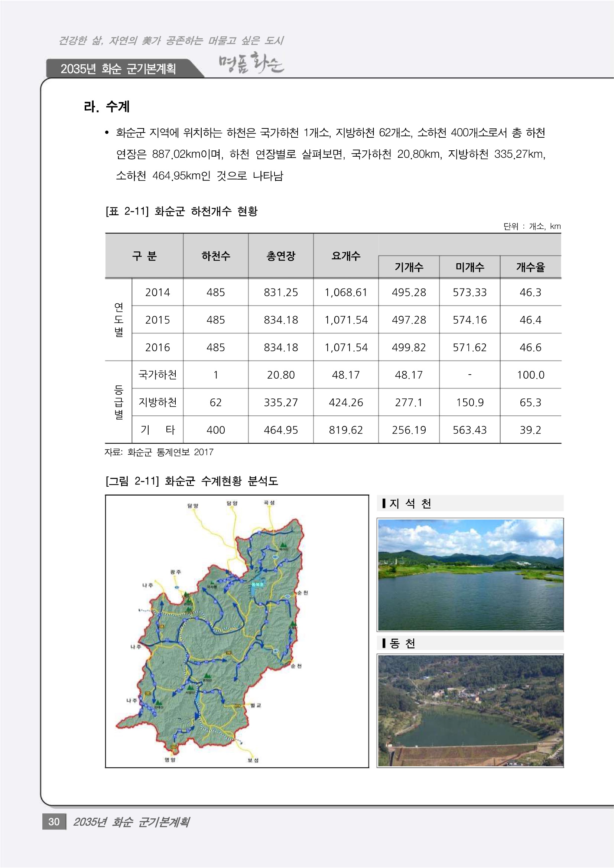Viewport: 614px width, 868px height.
Task: Click the '라. 수계' section heading
Action: pyautogui.click(x=107, y=107)
